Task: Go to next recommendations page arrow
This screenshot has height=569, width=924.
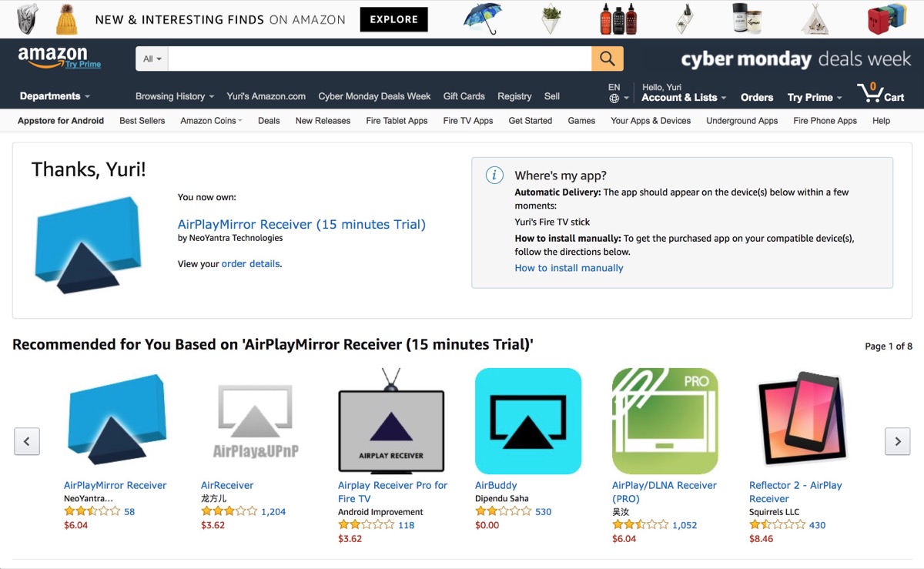Action: [897, 441]
